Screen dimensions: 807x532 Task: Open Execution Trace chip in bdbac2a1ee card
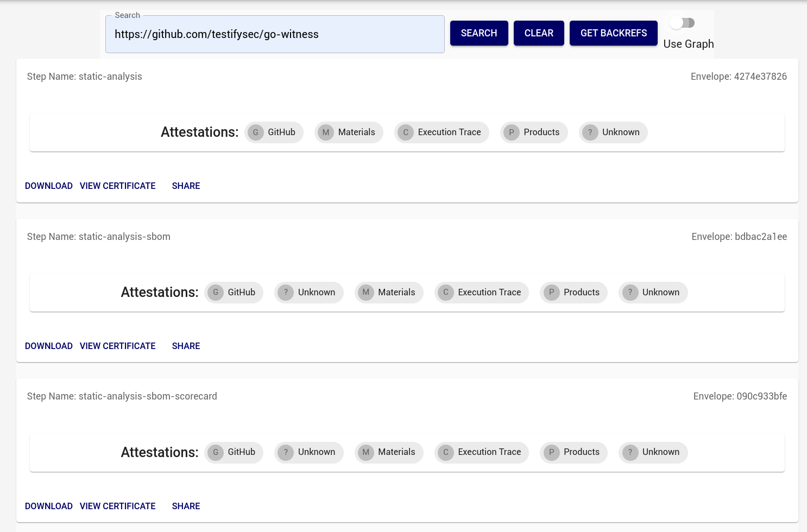482,293
